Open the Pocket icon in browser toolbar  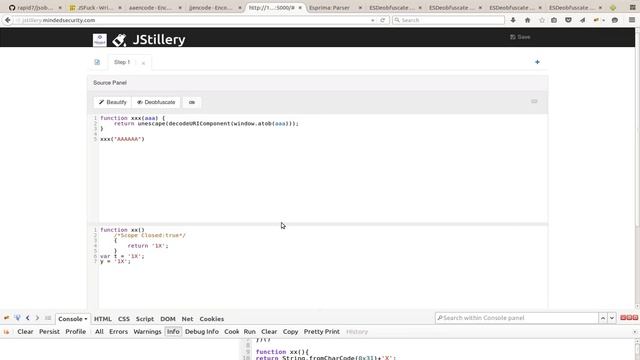tap(568, 20)
